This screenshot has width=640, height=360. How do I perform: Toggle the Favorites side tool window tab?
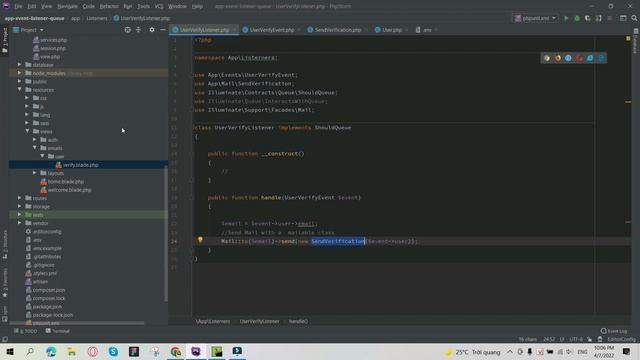point(4,282)
